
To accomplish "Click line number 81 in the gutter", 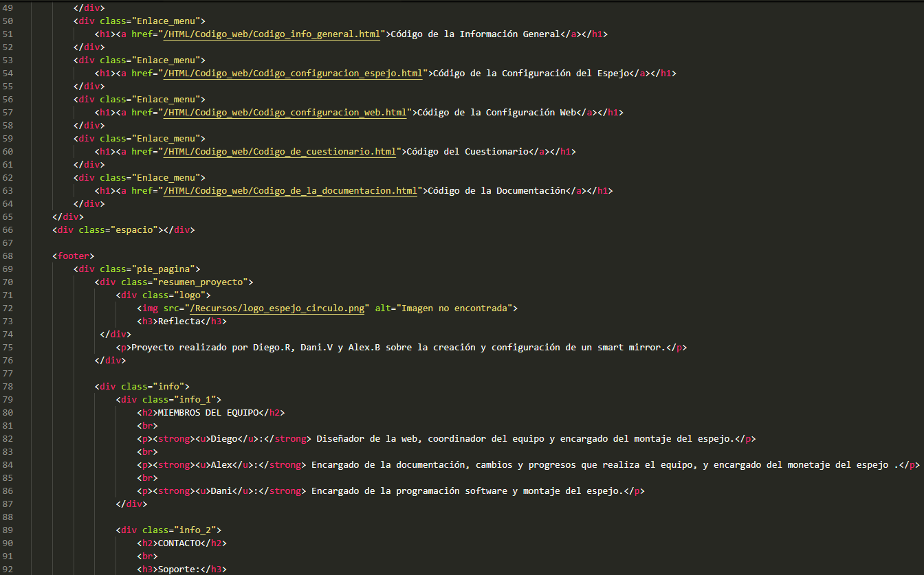I will point(8,426).
